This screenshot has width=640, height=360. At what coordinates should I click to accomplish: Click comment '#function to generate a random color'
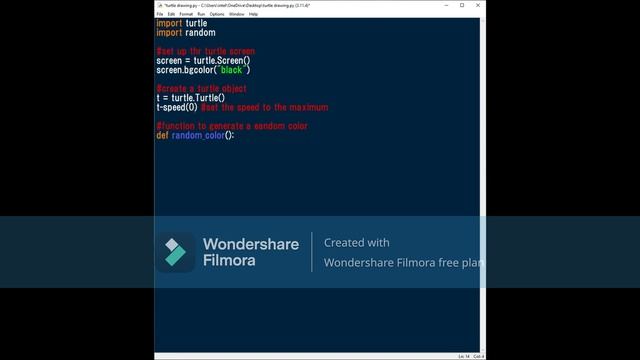(x=232, y=126)
